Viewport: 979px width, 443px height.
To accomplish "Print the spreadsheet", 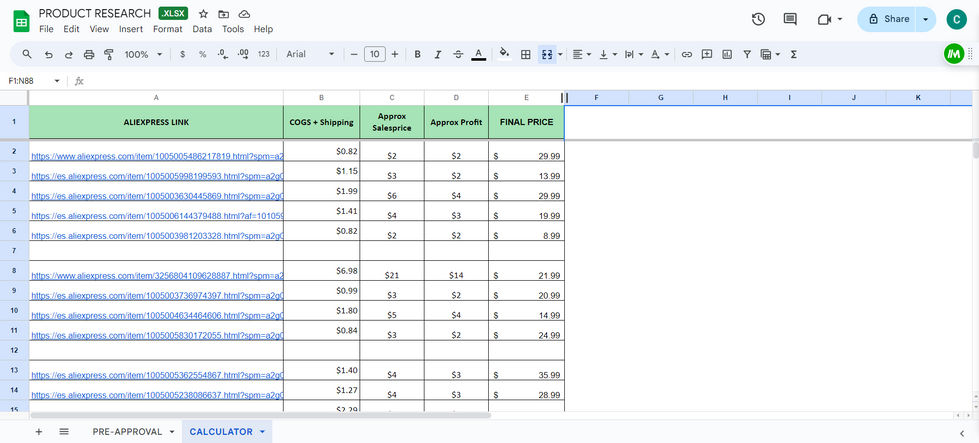I will click(x=89, y=54).
